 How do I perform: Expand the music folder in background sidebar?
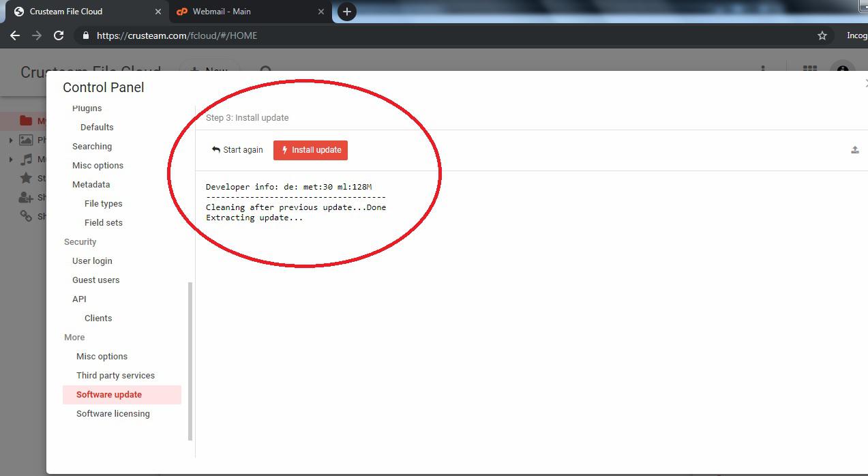[x=10, y=160]
